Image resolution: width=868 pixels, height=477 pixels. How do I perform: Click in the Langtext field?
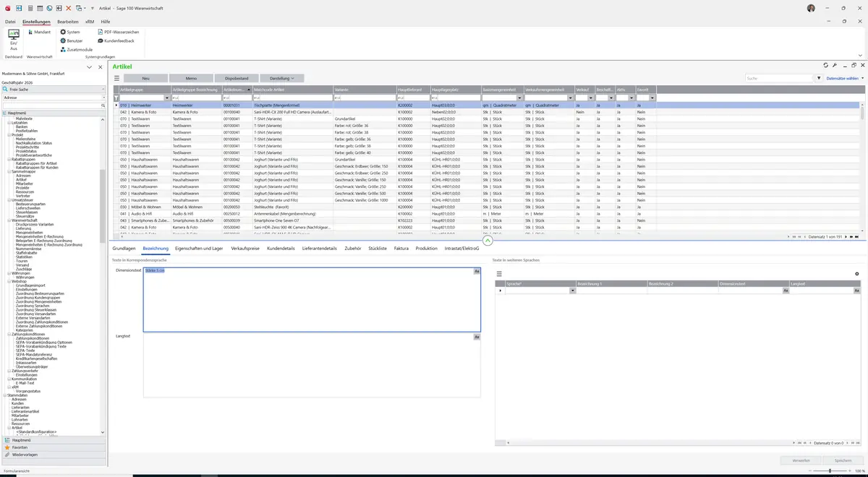[x=312, y=366]
